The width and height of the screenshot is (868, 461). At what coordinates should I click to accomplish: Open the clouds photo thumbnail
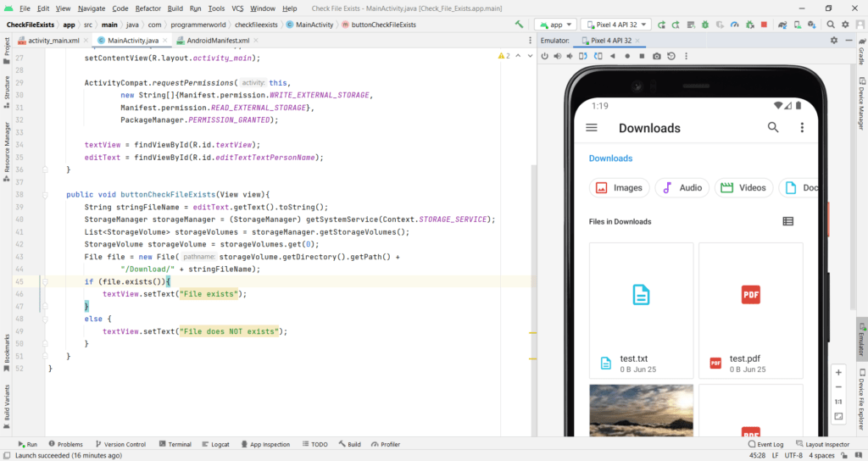[641, 411]
